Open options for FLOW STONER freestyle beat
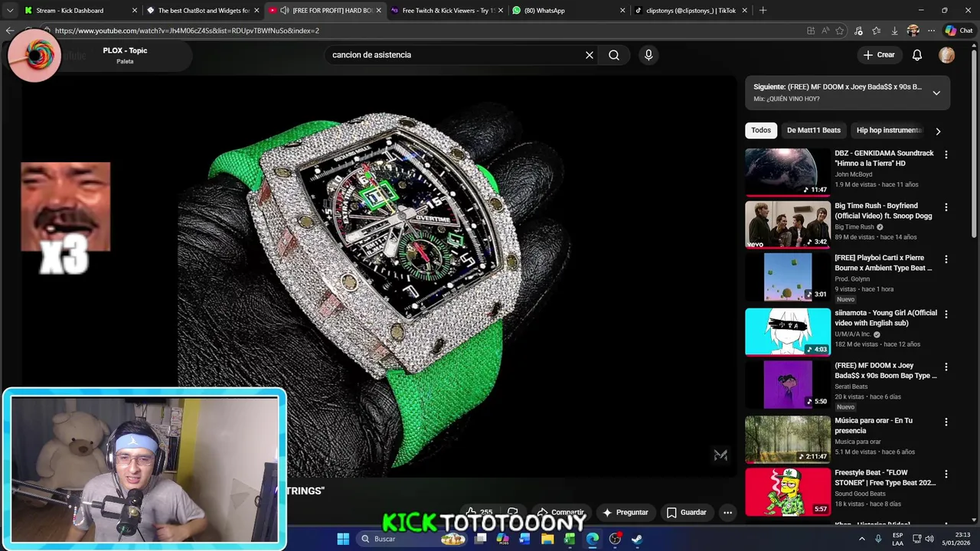The image size is (980, 551). pyautogui.click(x=946, y=474)
